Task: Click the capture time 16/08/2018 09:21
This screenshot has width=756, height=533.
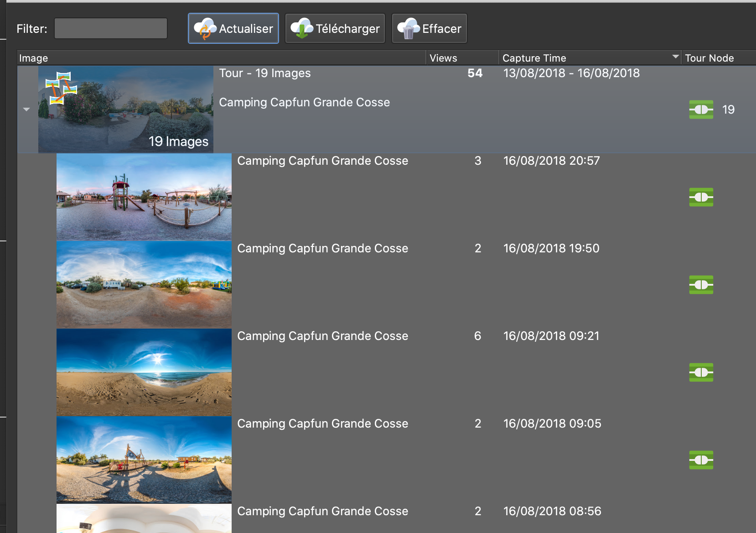Action: coord(551,336)
